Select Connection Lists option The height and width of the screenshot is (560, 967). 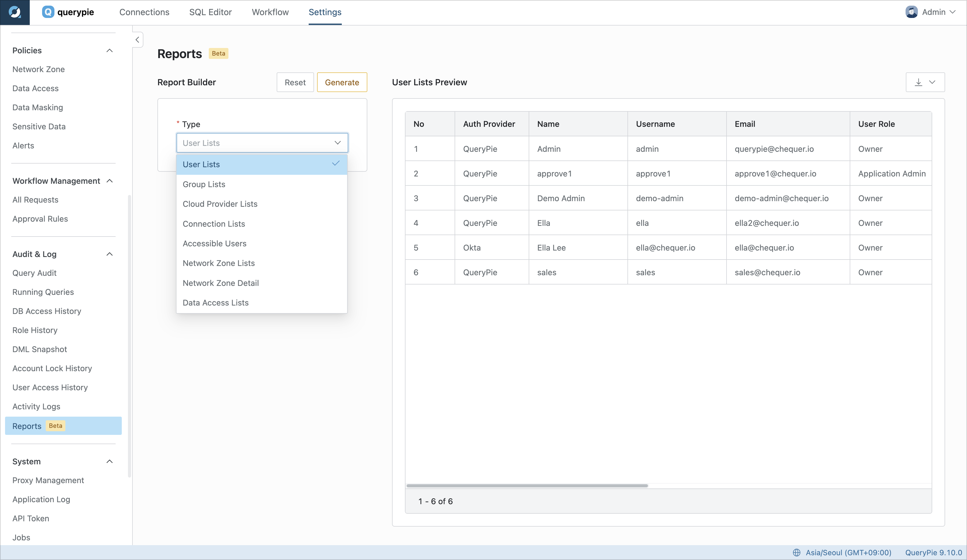262,224
